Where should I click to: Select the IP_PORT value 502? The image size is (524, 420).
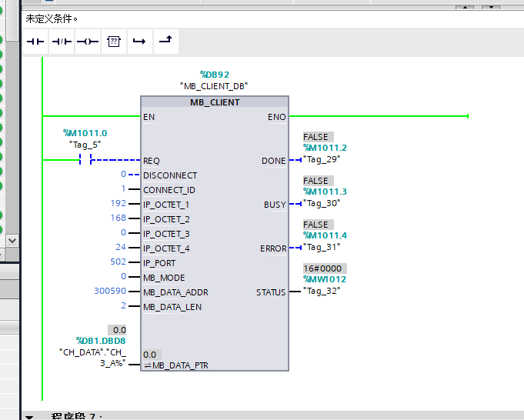pos(118,263)
